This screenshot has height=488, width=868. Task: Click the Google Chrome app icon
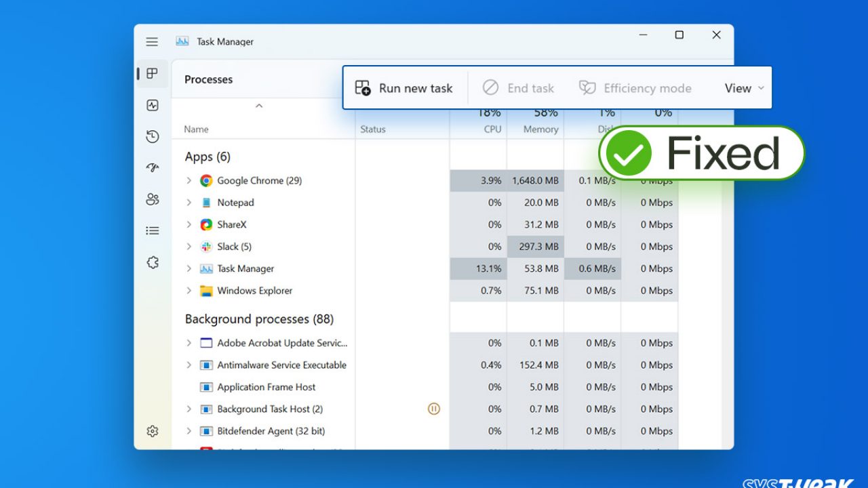[206, 181]
